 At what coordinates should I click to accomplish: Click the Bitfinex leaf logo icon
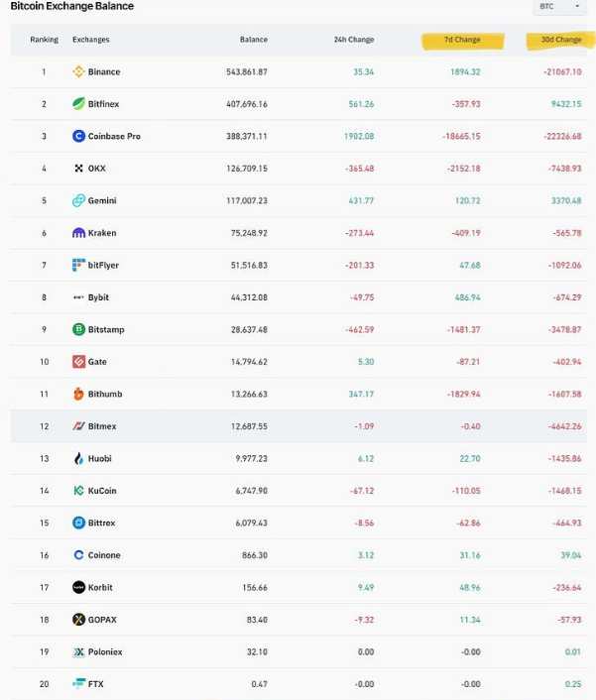79,104
